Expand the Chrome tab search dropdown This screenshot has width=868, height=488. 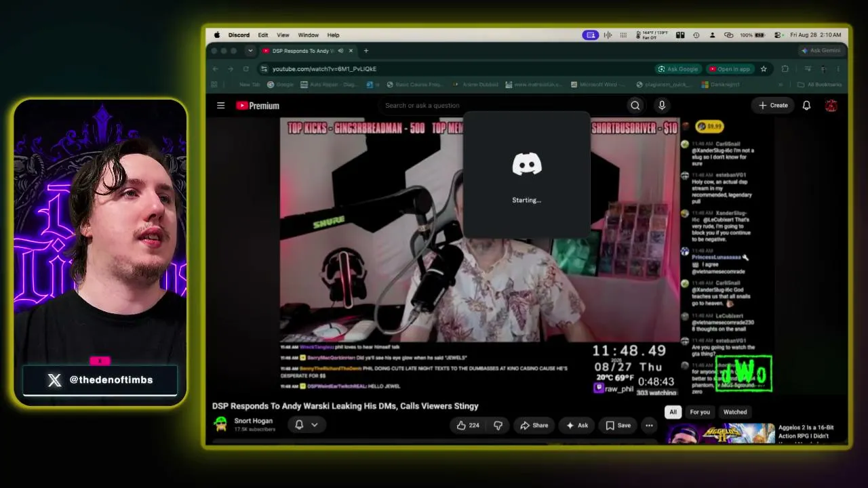tap(250, 51)
